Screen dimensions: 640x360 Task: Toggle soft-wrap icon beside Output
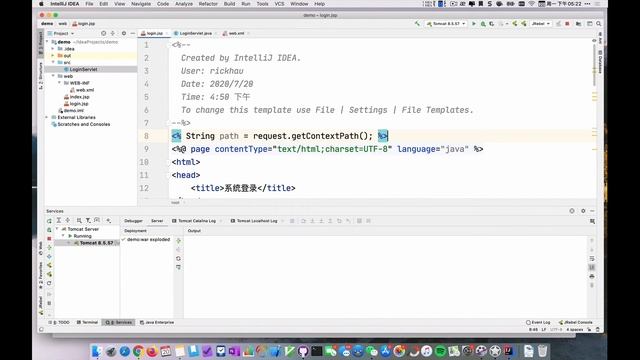(x=592, y=258)
